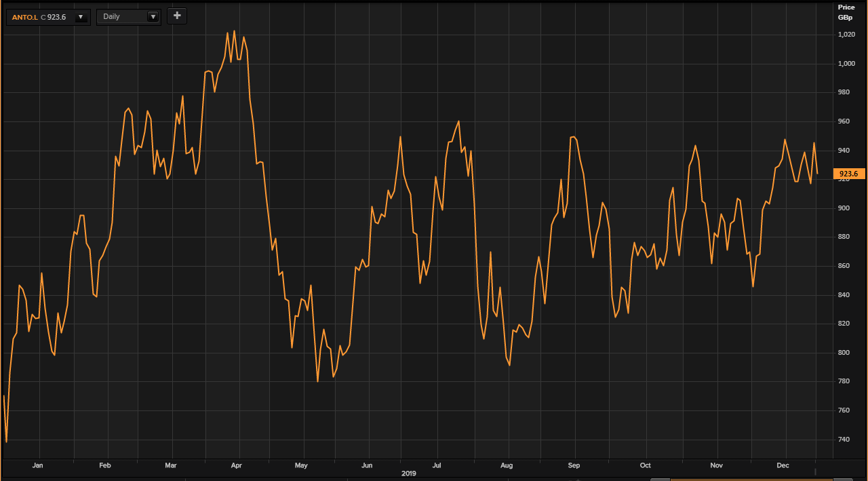Select the 1,000 price axis value

point(847,64)
